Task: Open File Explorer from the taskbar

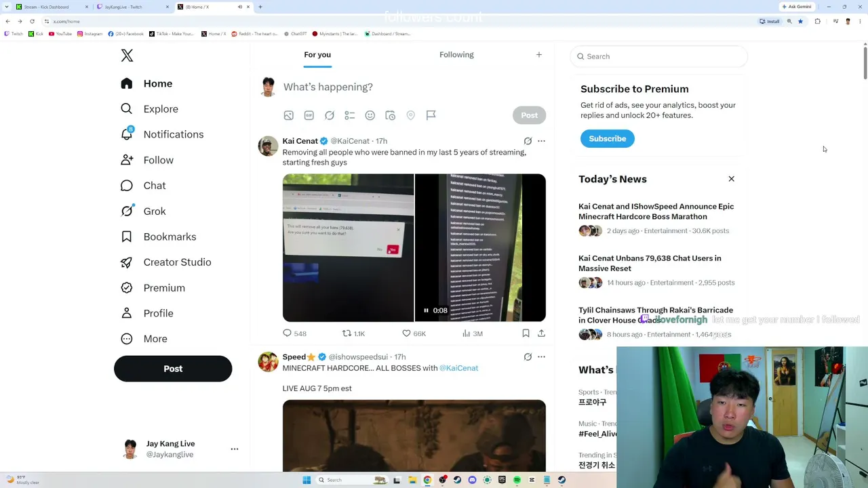Action: click(x=412, y=480)
